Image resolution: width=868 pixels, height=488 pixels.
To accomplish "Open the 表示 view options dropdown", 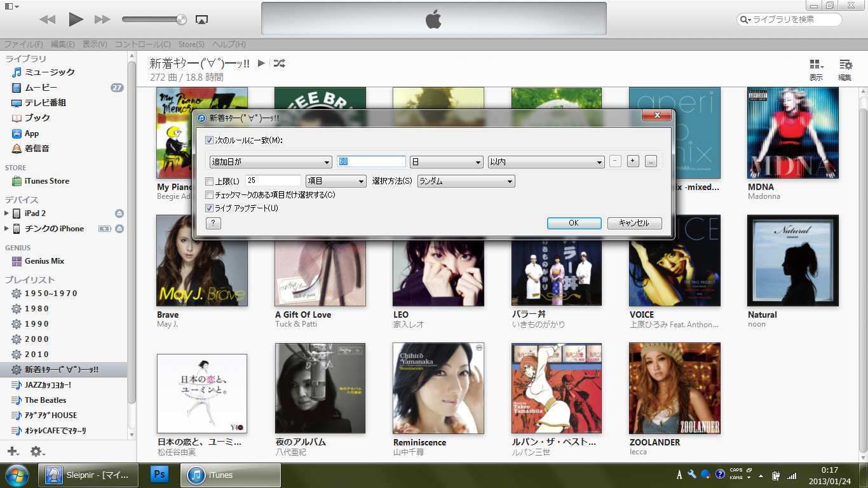I will [x=817, y=70].
